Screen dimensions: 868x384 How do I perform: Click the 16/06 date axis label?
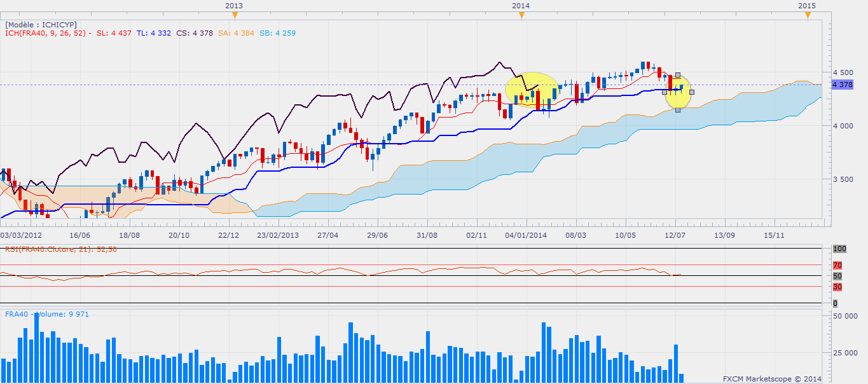(x=79, y=235)
